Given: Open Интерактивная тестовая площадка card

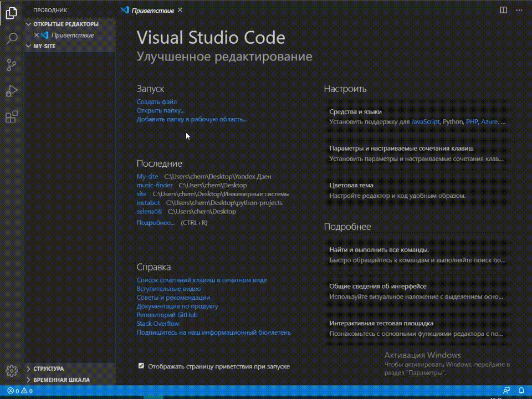Looking at the screenshot, I should [418, 329].
